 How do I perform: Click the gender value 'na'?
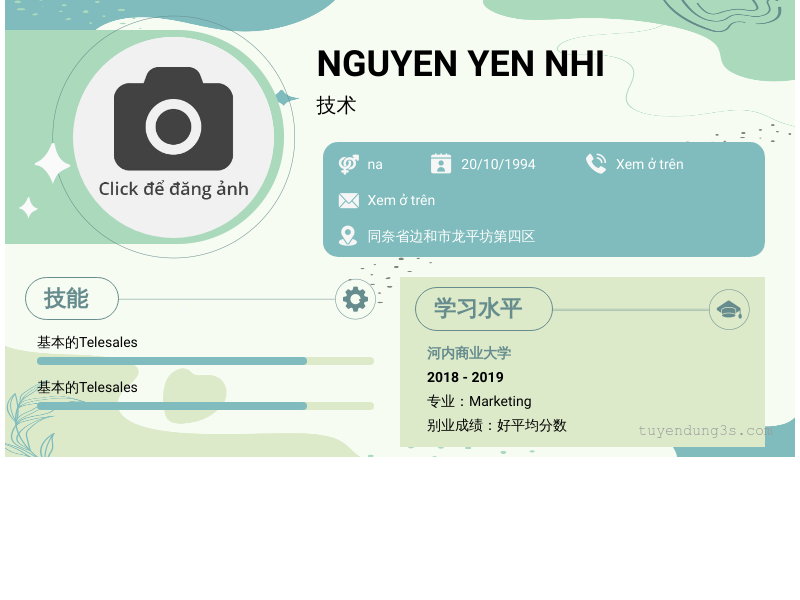click(375, 164)
